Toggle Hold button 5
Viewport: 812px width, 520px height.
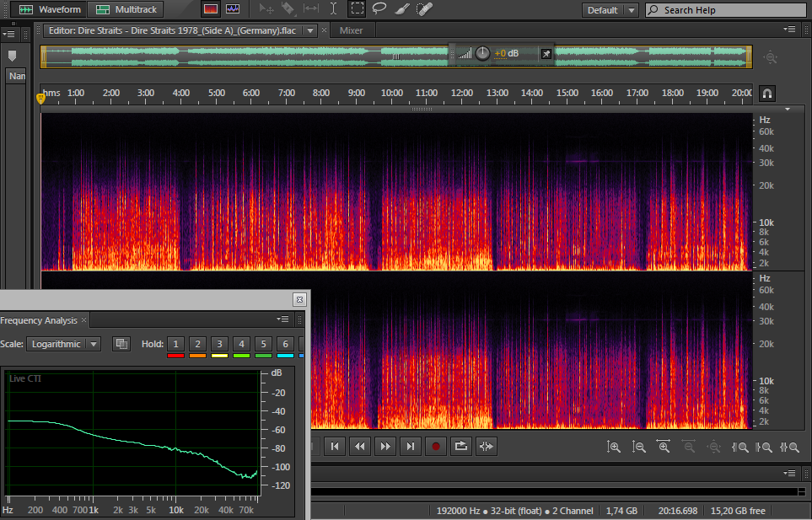(x=263, y=344)
